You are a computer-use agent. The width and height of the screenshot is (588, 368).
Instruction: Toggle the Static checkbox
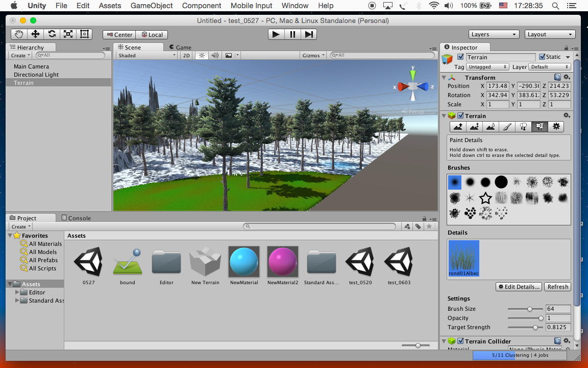tap(542, 57)
